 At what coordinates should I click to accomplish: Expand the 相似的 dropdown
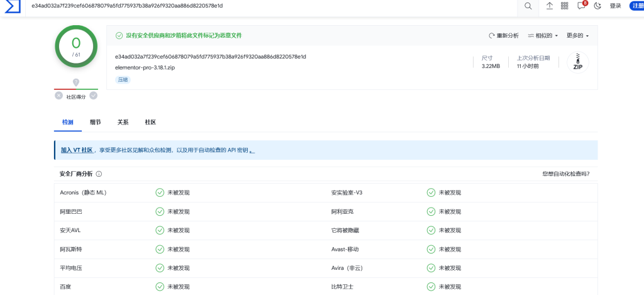tap(543, 36)
